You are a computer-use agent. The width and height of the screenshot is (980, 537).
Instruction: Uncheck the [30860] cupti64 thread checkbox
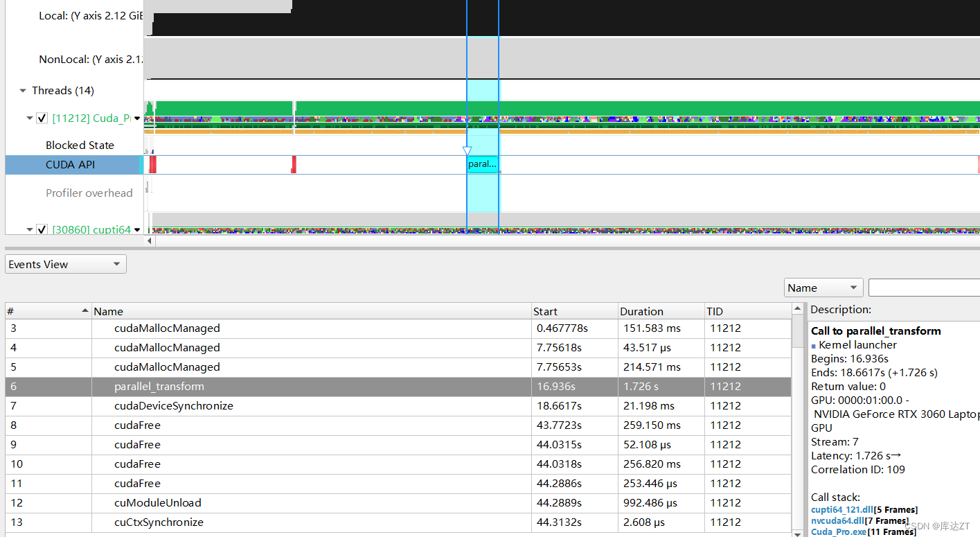click(x=42, y=229)
